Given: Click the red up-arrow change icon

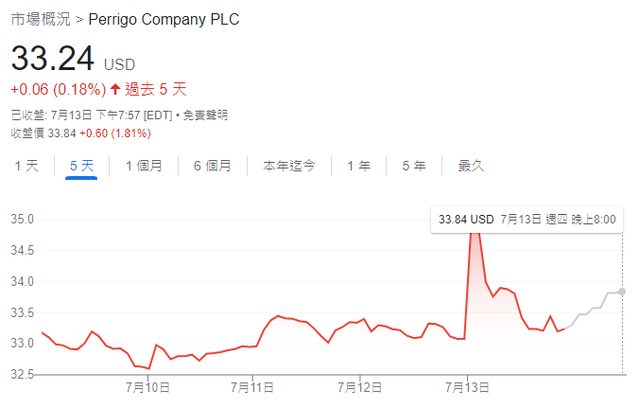Looking at the screenshot, I should coord(116,89).
